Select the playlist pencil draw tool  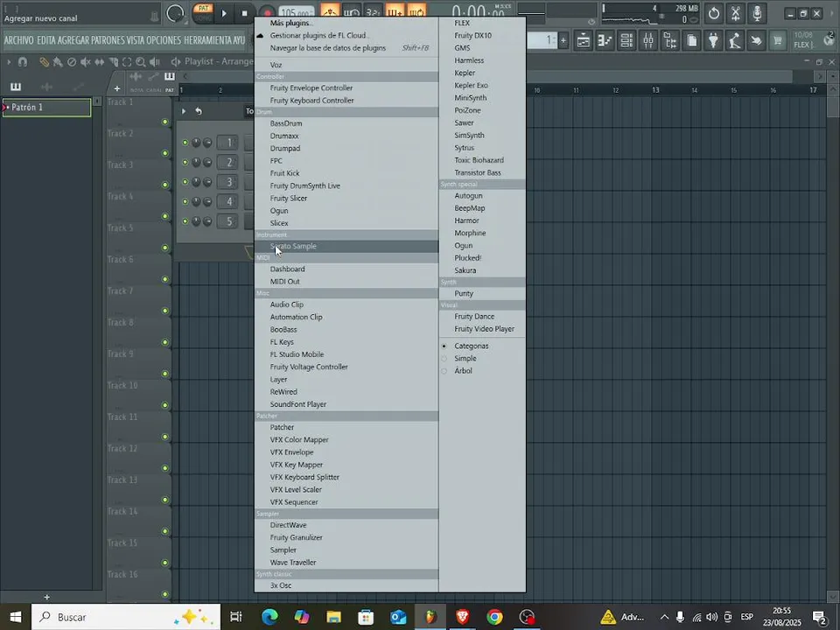point(44,62)
